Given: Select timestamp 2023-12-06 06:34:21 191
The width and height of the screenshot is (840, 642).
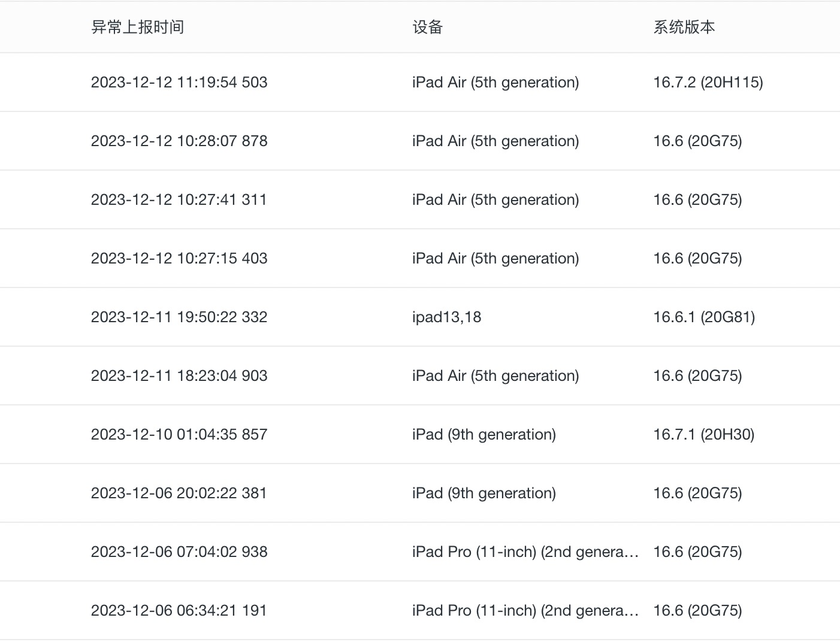Looking at the screenshot, I should click(179, 610).
